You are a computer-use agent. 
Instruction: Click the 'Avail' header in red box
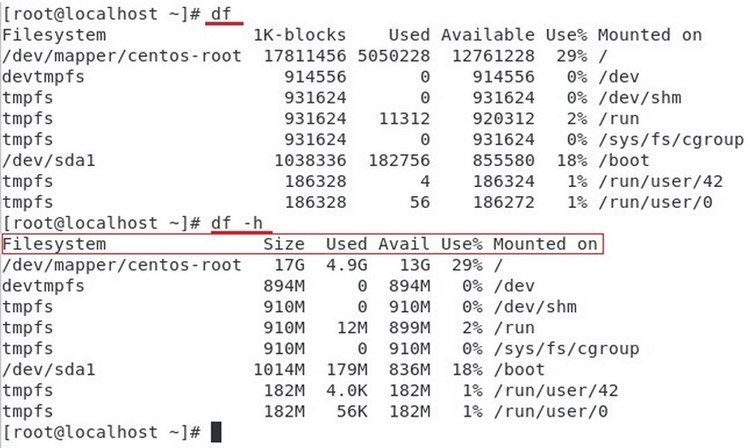pyautogui.click(x=402, y=244)
